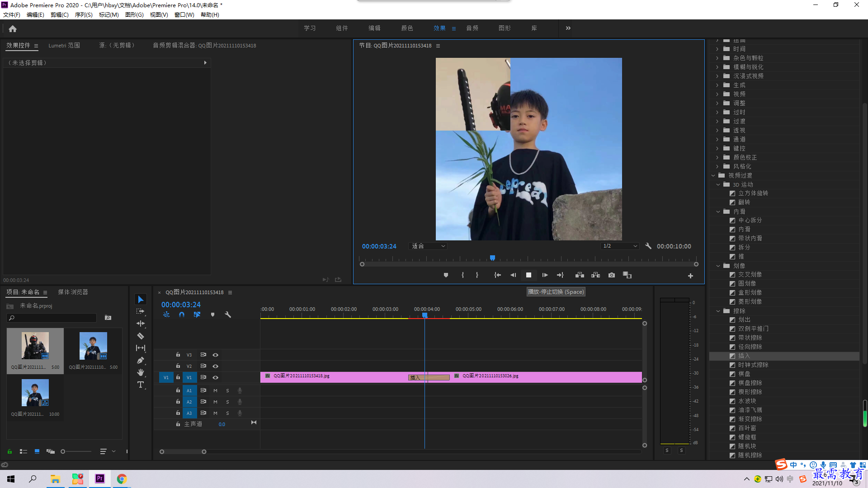Screen dimensions: 868x488
Task: Toggle sync lock for track A3
Action: click(x=203, y=413)
